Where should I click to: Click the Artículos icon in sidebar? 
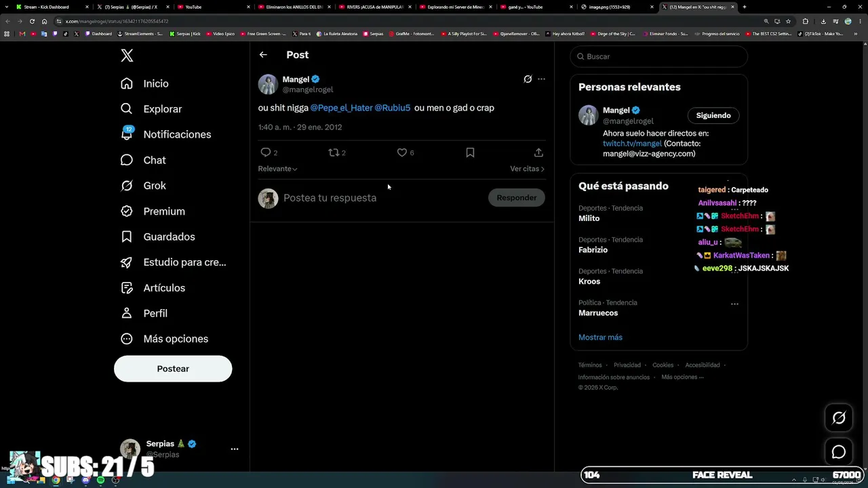(127, 288)
